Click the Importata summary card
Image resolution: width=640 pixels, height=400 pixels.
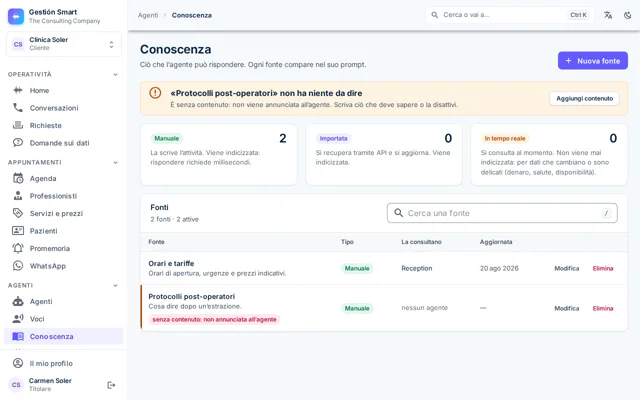(384, 155)
